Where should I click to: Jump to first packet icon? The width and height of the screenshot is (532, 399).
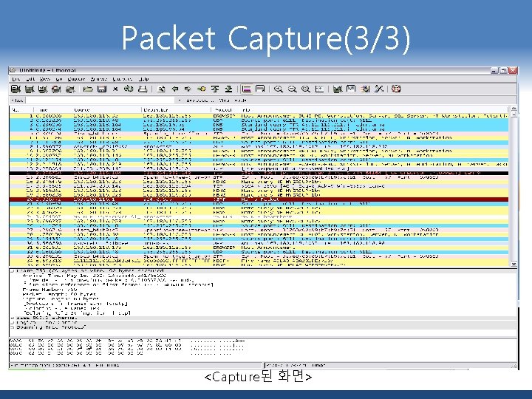pyautogui.click(x=215, y=89)
